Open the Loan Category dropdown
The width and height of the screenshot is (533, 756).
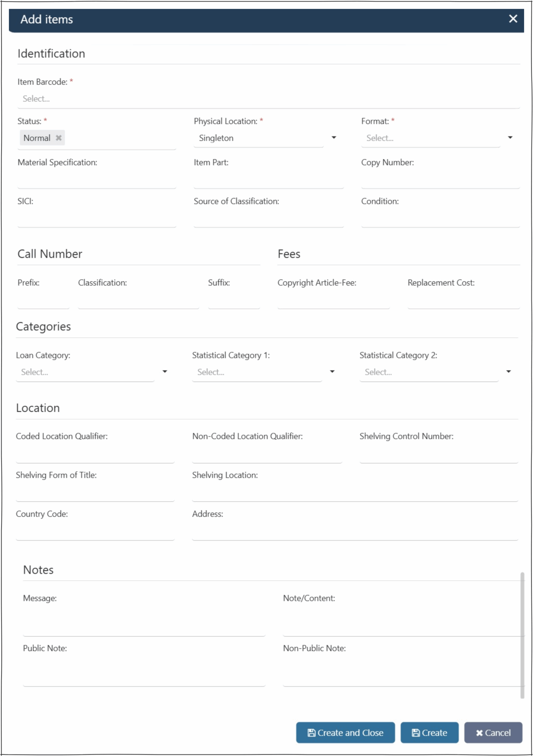(x=165, y=372)
